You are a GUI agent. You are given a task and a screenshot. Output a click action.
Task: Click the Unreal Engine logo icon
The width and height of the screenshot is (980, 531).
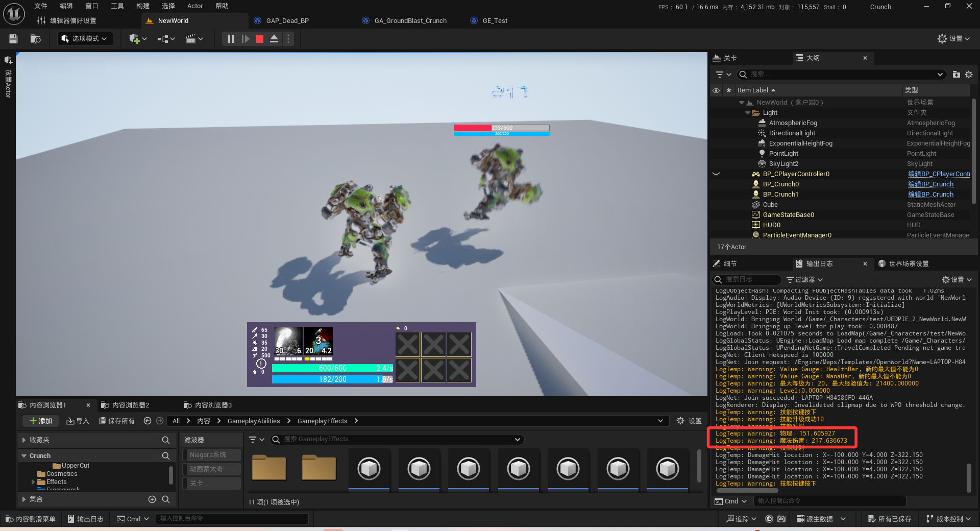(x=14, y=14)
